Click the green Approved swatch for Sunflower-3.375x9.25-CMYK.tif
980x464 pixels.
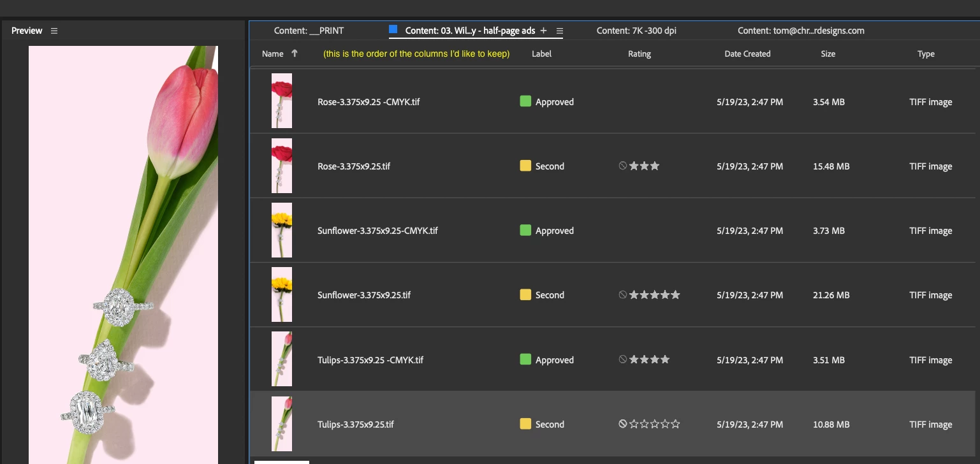(x=525, y=230)
